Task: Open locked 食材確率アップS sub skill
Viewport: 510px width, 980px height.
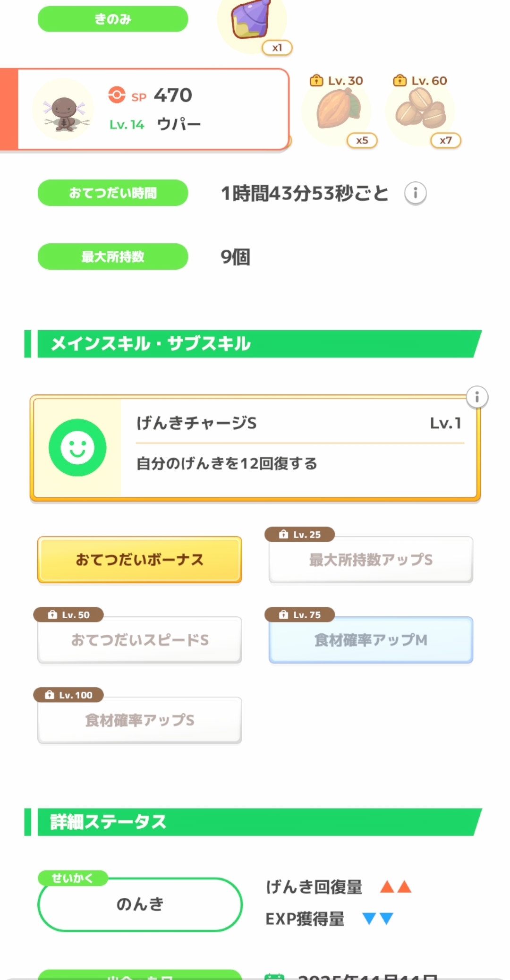Action: pos(140,720)
